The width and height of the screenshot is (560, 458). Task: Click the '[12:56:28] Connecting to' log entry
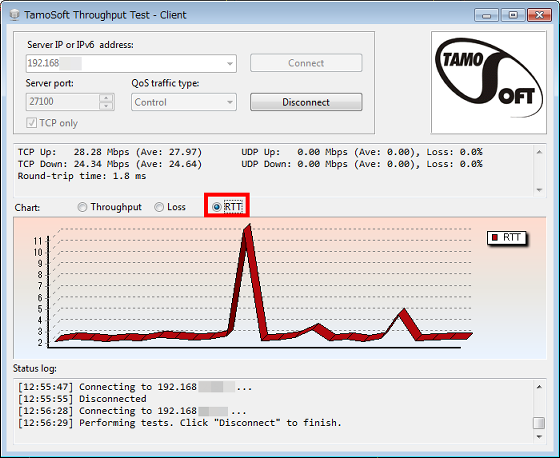[x=132, y=411]
